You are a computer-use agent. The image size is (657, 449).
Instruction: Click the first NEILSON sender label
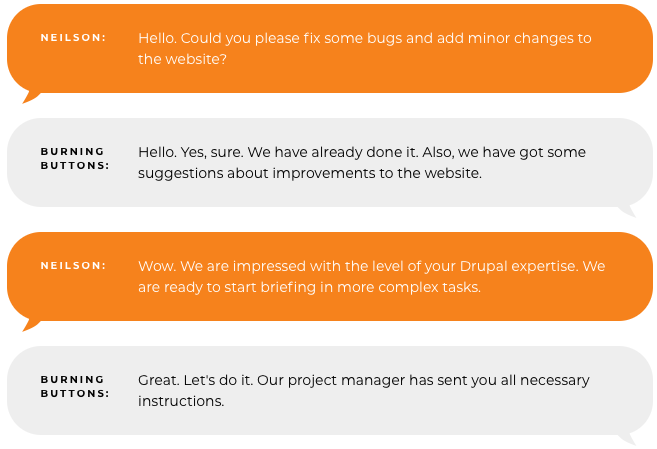(x=73, y=38)
